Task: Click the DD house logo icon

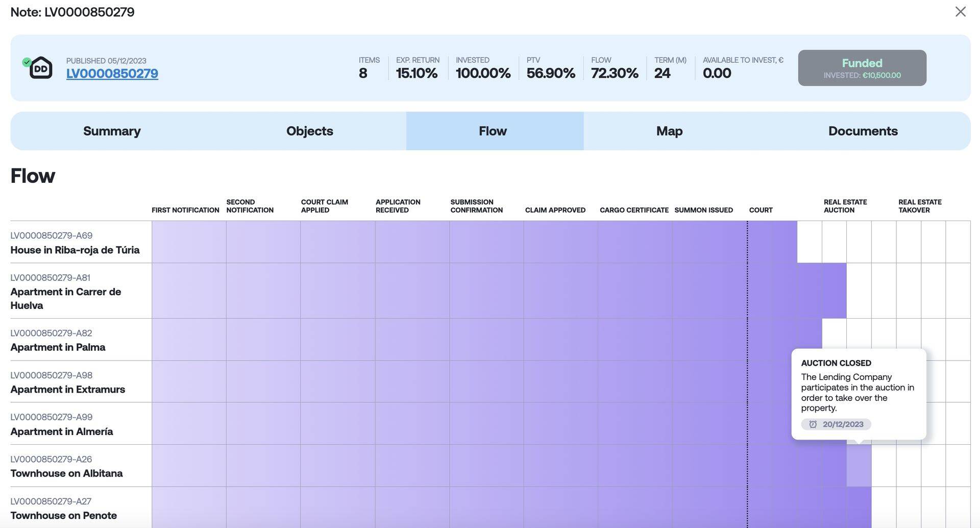Action: tap(41, 68)
